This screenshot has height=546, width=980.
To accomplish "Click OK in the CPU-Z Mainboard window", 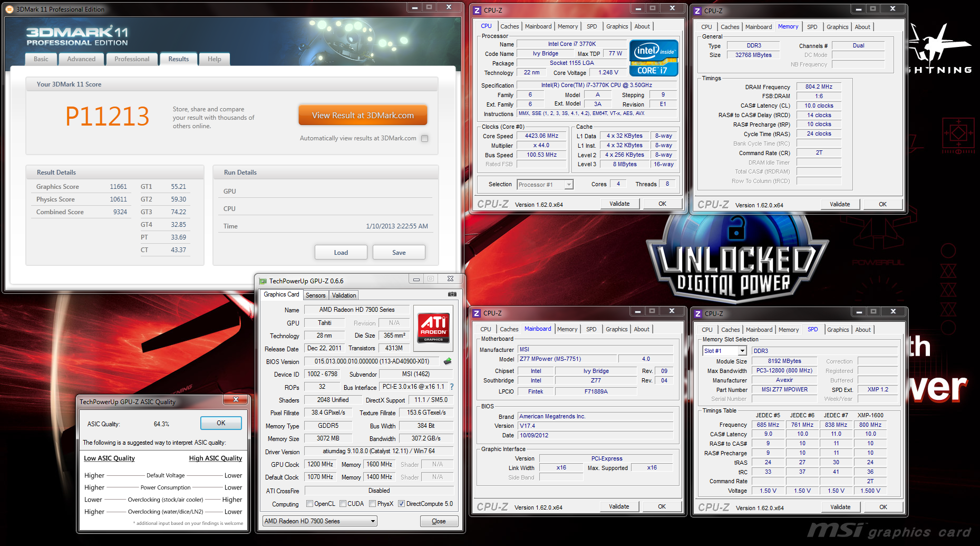I will point(662,506).
